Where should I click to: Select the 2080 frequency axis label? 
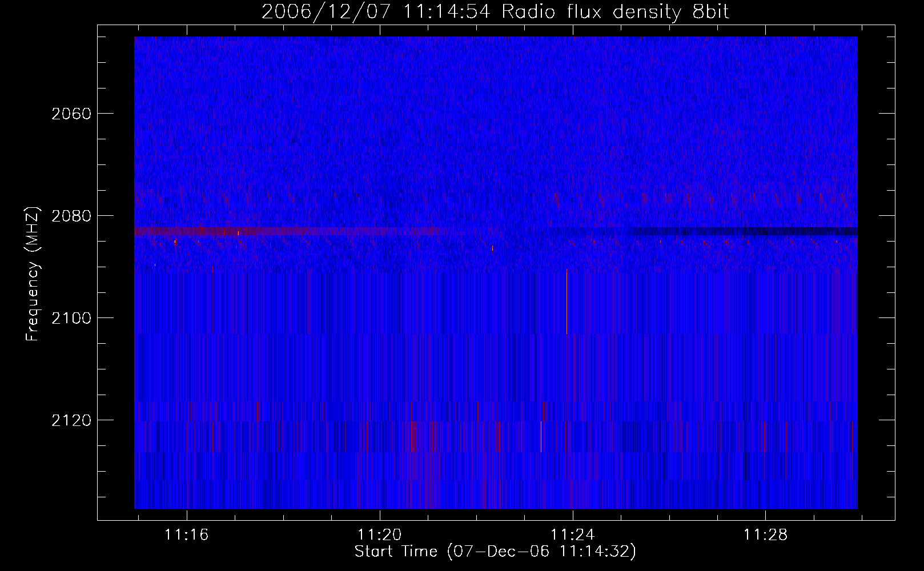point(71,216)
